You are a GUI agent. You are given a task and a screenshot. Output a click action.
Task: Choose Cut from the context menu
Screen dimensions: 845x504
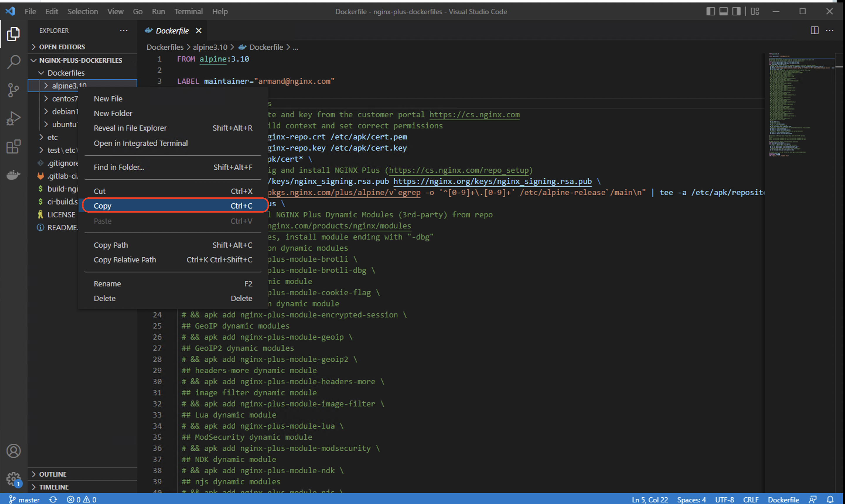pyautogui.click(x=173, y=191)
